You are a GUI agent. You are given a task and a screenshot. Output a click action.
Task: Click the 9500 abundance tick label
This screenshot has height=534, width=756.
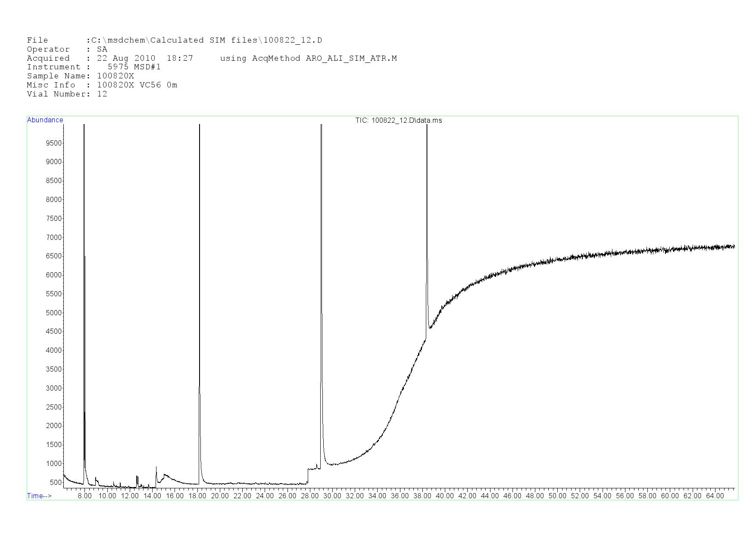click(x=53, y=143)
